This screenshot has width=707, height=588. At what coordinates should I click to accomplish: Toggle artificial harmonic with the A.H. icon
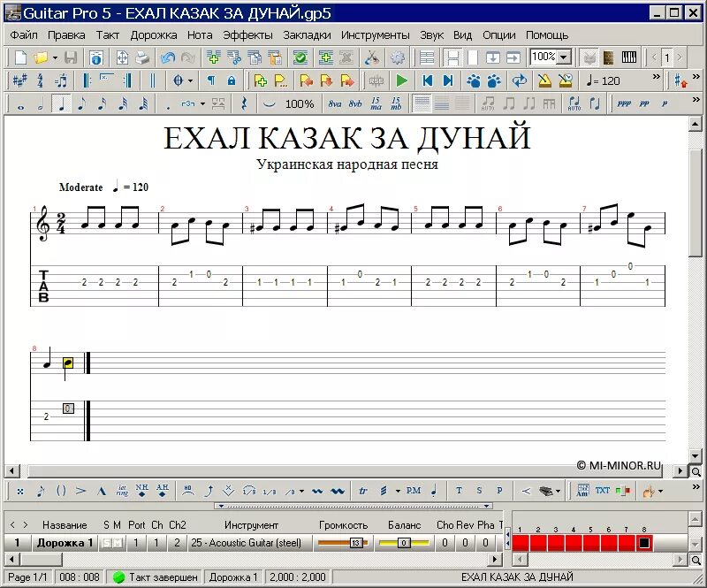[163, 491]
